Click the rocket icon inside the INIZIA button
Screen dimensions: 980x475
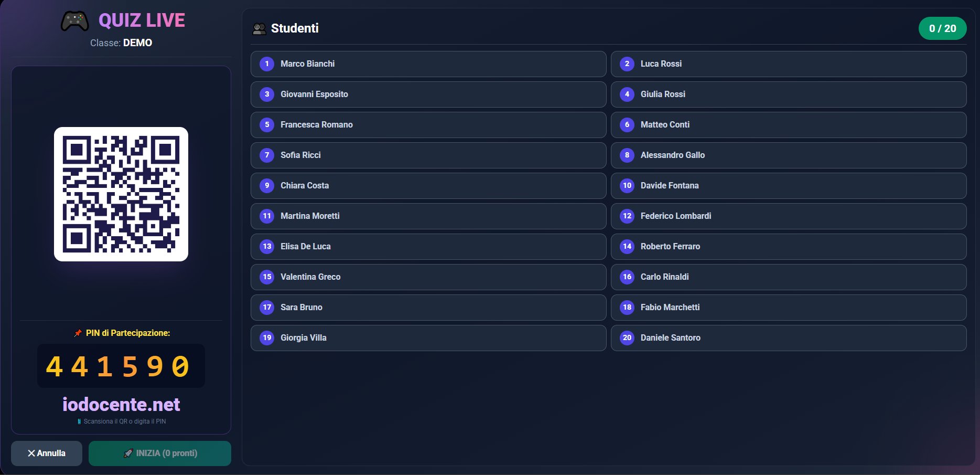tap(129, 453)
